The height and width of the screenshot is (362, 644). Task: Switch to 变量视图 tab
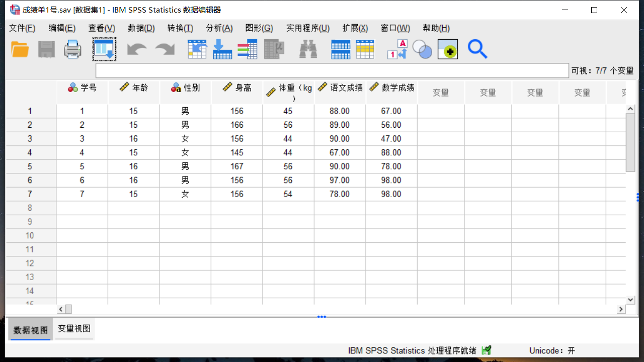(73, 329)
